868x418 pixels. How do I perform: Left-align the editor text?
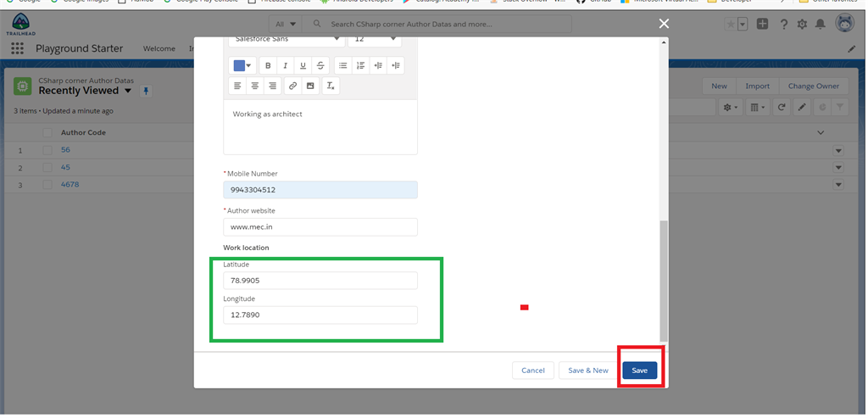[237, 86]
